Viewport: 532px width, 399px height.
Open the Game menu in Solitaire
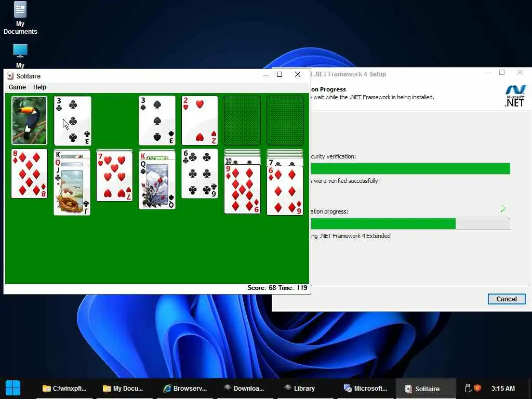tap(17, 87)
